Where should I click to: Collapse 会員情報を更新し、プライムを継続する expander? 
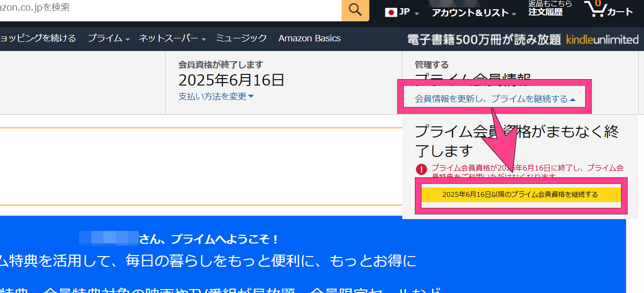coord(495,99)
